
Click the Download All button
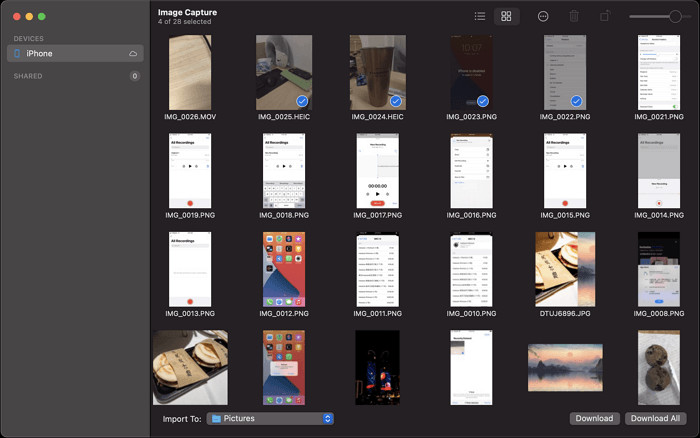click(x=656, y=418)
